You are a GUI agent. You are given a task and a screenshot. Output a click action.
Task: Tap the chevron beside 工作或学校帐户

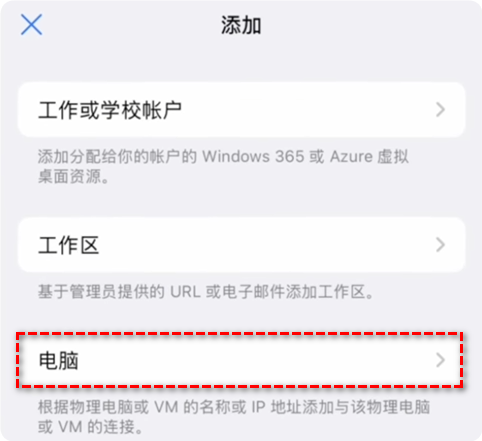point(440,110)
